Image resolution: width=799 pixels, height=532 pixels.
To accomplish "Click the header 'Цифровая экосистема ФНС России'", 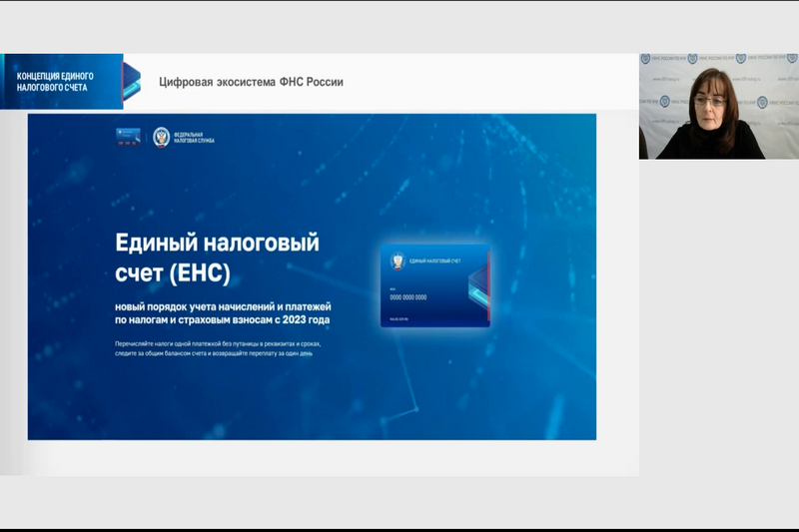I will click(252, 82).
